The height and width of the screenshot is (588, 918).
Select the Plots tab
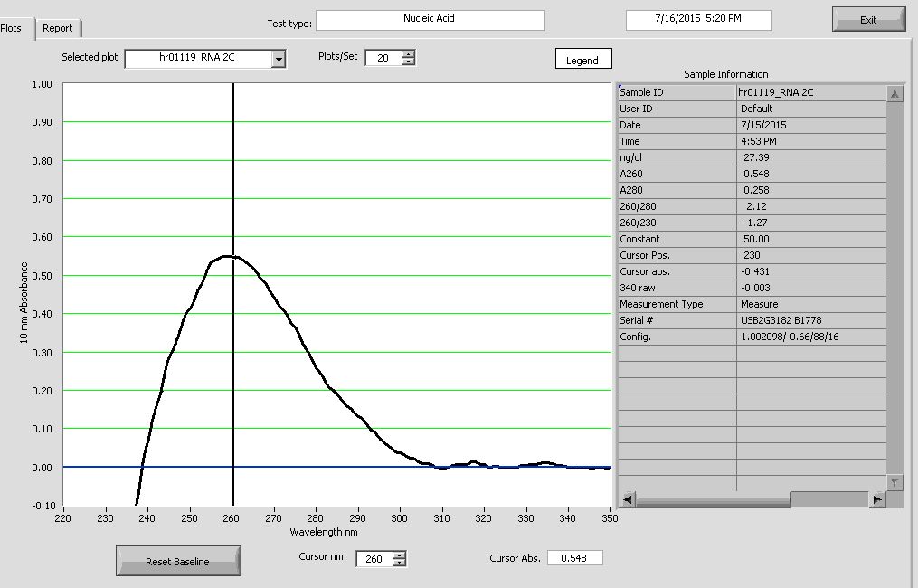coord(13,28)
